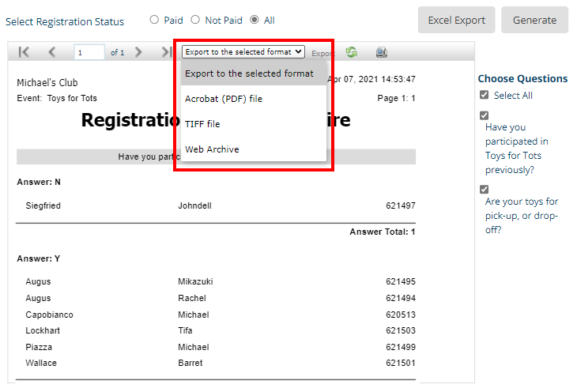The image size is (577, 392).
Task: Toggle the pick-up or drop-off question checkbox
Action: [484, 190]
